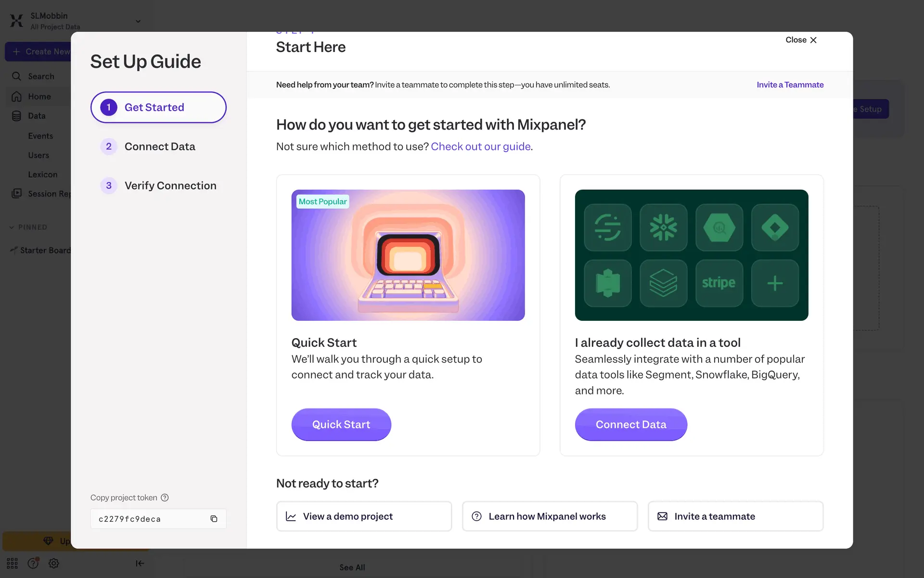Copy the project token with copy icon
Viewport: 924px width, 578px height.
point(214,519)
